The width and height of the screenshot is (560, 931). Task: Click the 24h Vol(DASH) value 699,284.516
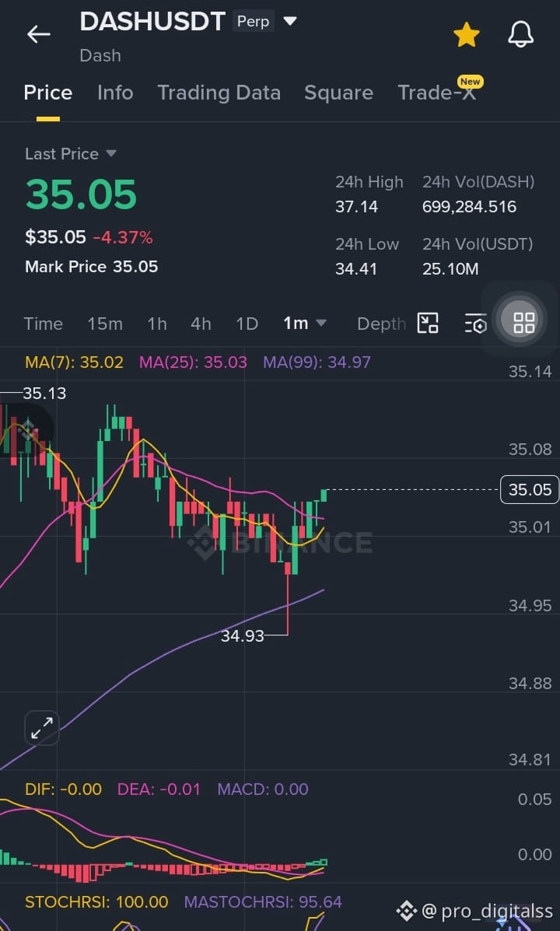point(469,207)
